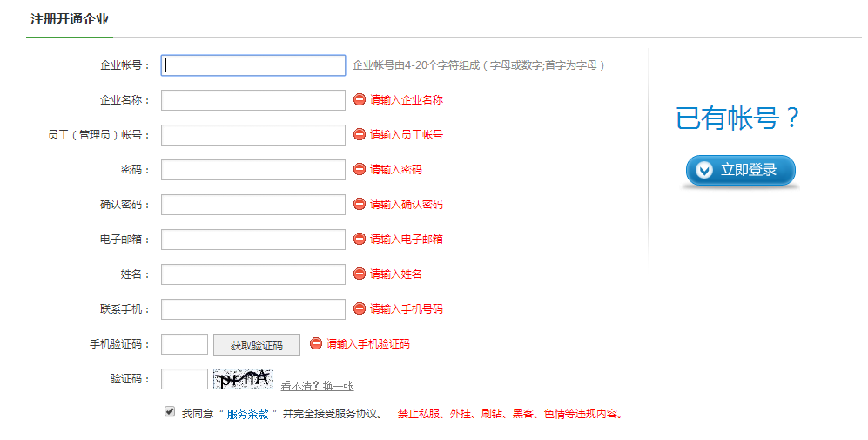Click the error icon beside 请输入密码
868x440 pixels.
point(360,170)
